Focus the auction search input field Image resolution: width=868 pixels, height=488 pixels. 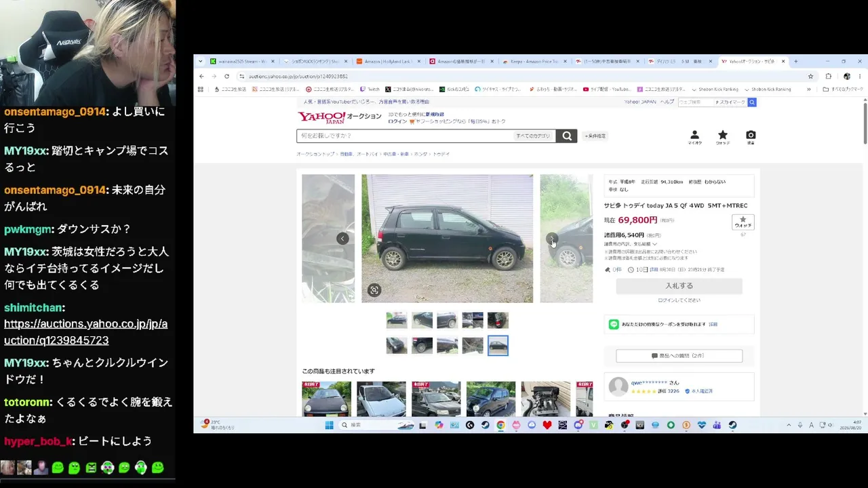coord(405,136)
